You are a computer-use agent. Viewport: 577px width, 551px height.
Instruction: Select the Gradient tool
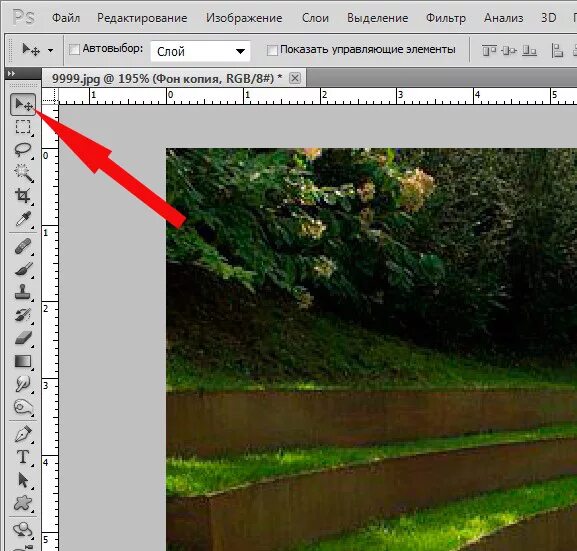(23, 361)
